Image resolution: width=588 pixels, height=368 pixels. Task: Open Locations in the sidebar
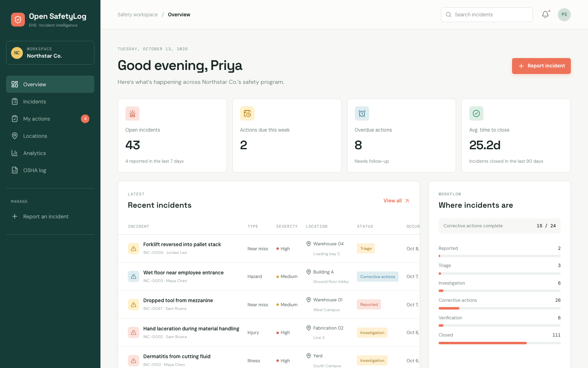coord(50,136)
